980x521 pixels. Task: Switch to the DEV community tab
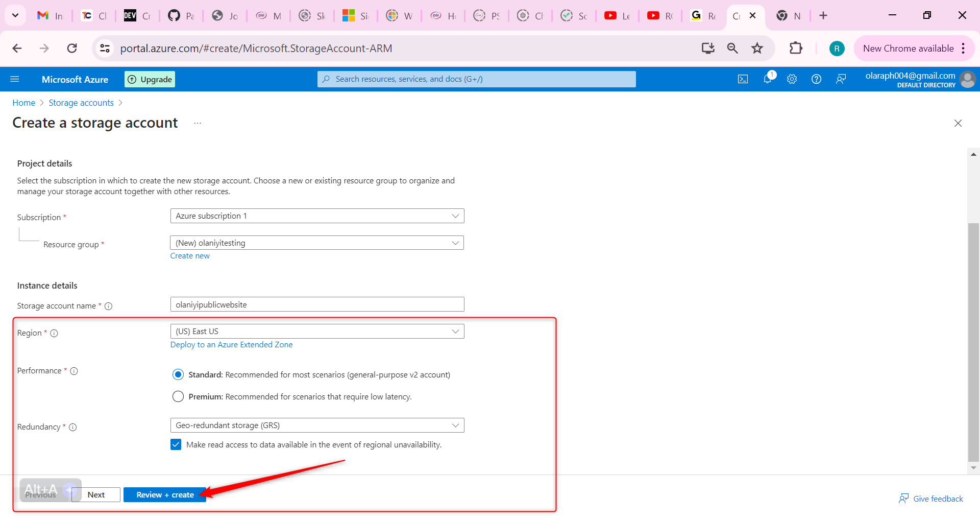coord(137,16)
